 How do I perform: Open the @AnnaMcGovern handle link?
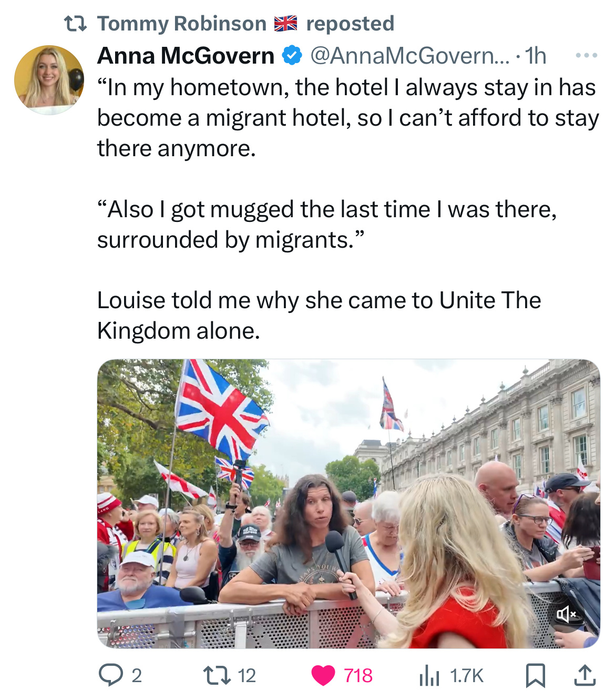click(x=410, y=56)
